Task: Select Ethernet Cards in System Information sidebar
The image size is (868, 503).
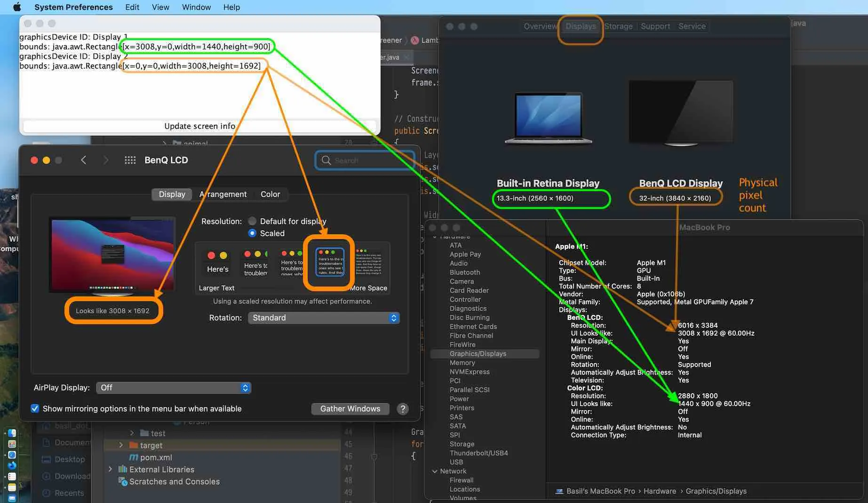Action: [473, 327]
